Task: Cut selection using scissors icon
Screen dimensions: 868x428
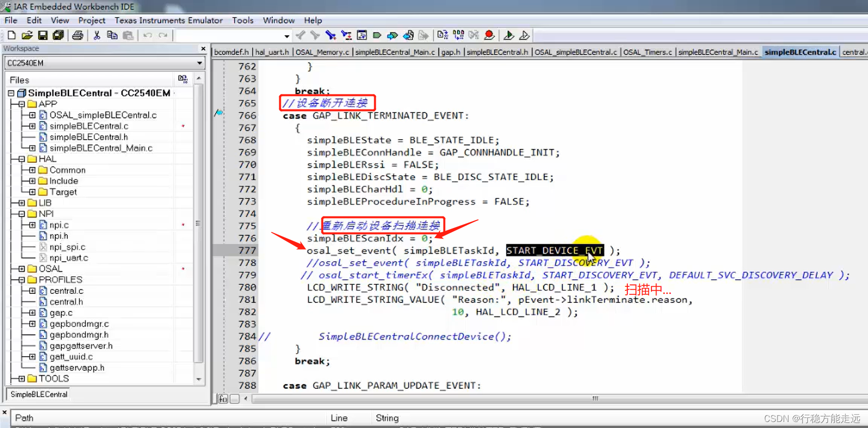Action: [x=97, y=35]
